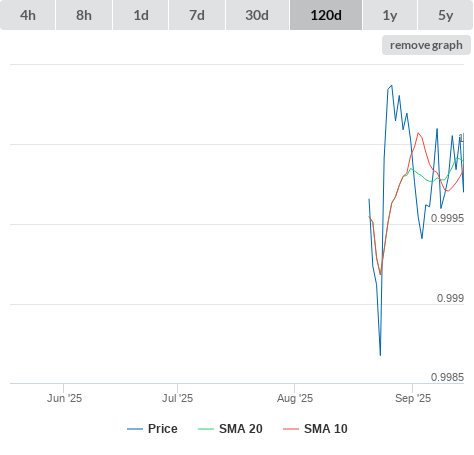Click the Aug '25 axis label
This screenshot has height=455, width=474.
(x=295, y=398)
